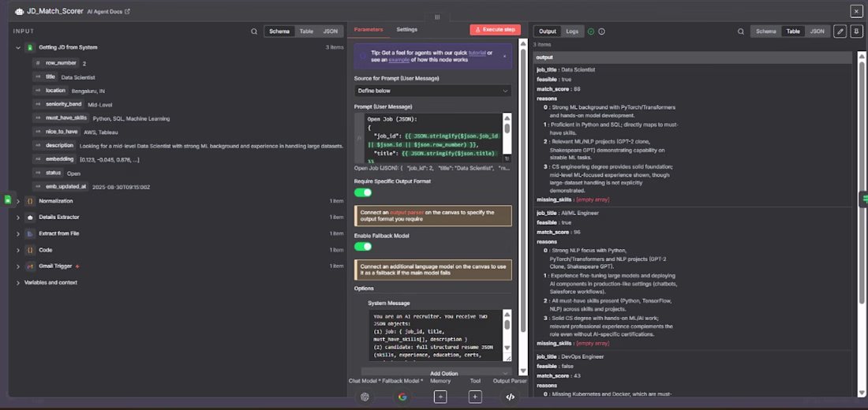868x410 pixels.
Task: Click the green node tab at left edge
Action: tap(7, 199)
